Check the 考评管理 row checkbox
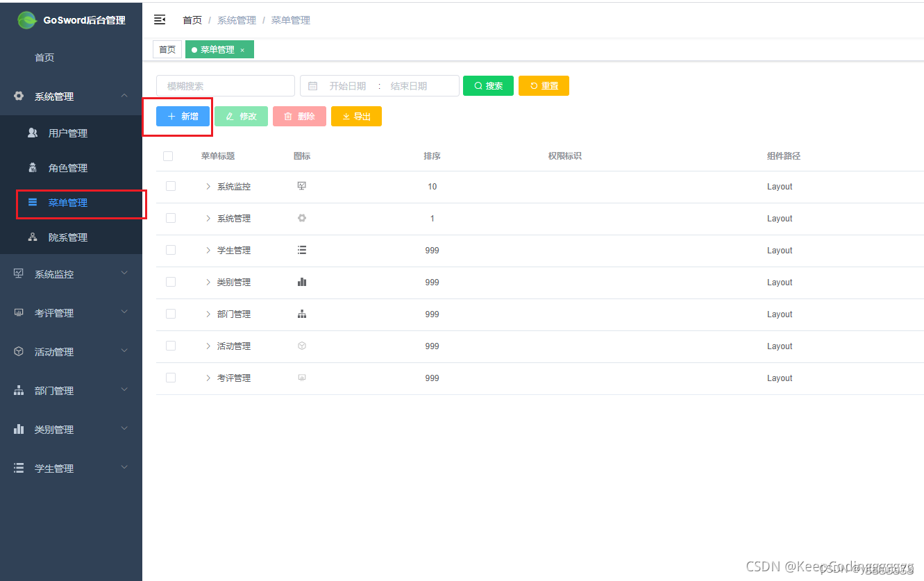Screen dimensions: 924x581 click(171, 378)
